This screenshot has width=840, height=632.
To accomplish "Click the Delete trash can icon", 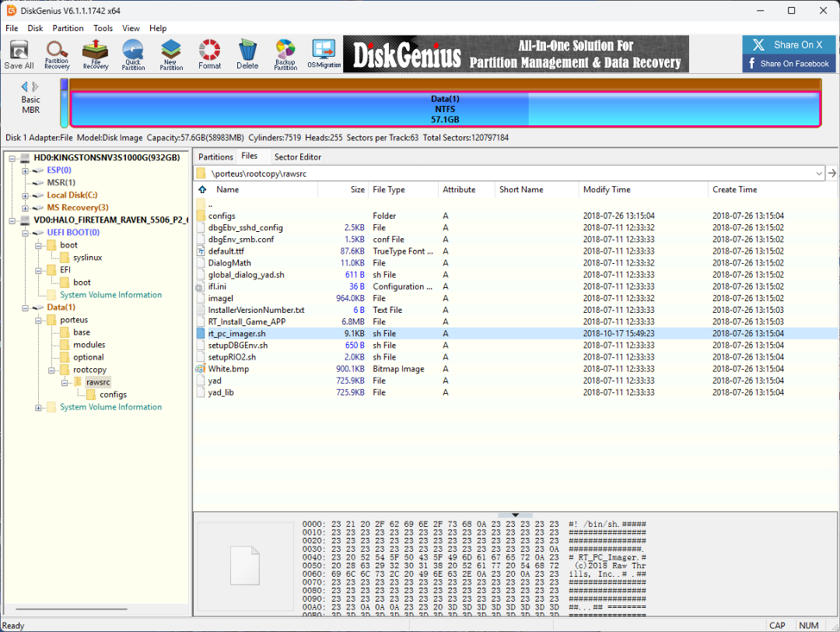I will click(x=247, y=54).
